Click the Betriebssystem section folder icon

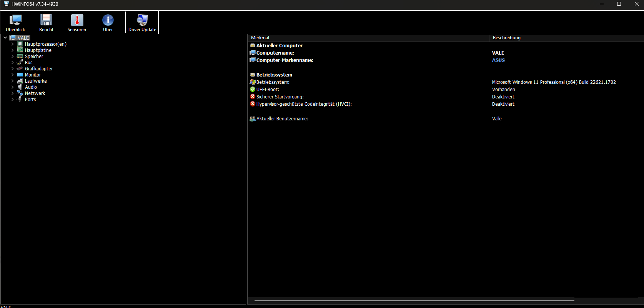253,75
